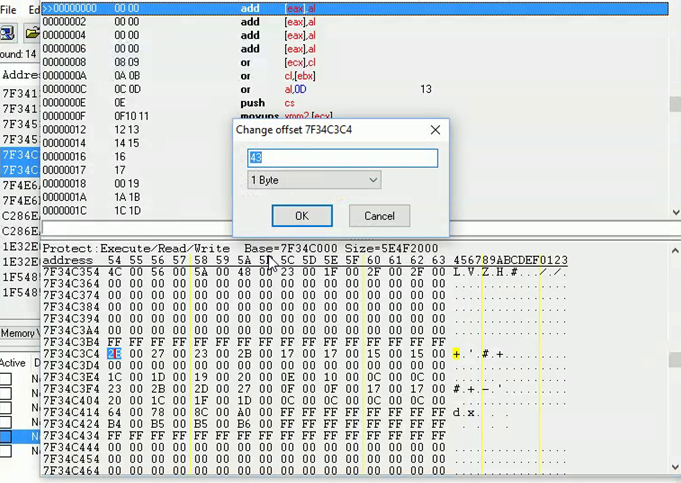Toggle the second Active column checkbox
The width and height of the screenshot is (681, 483).
pyautogui.click(x=8, y=394)
